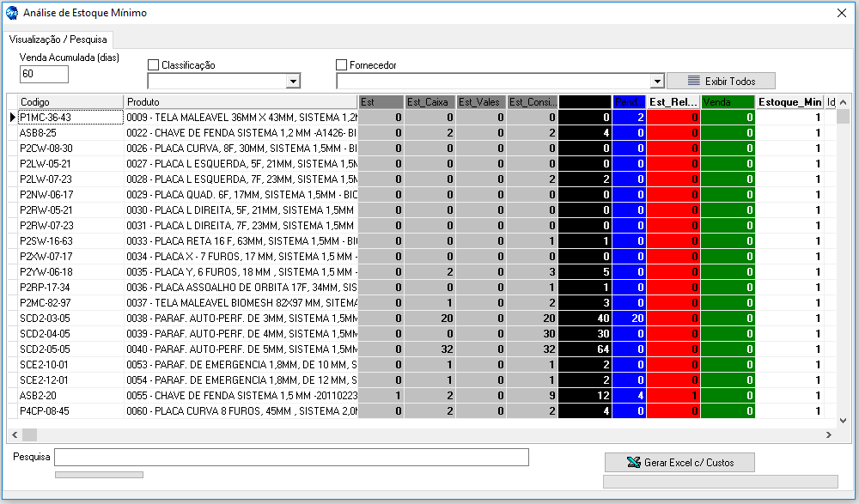
Task: Click the Excel icon on Gerar Excel button
Action: (634, 462)
